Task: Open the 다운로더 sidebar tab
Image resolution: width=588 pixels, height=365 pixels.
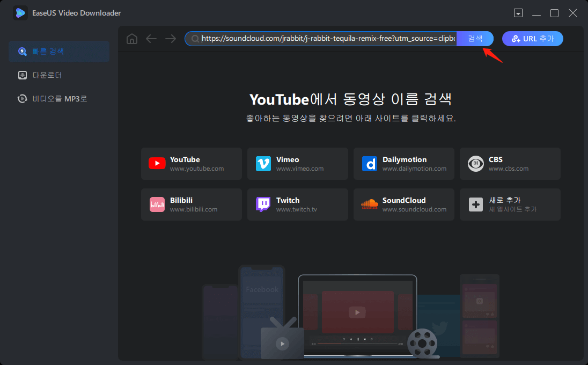Action: coord(59,75)
